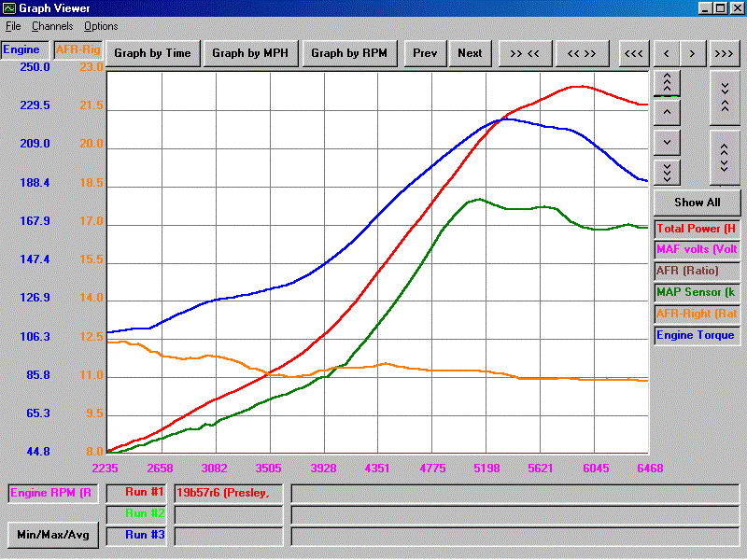Click Show All channels button
This screenshot has height=560, width=747.
697,203
